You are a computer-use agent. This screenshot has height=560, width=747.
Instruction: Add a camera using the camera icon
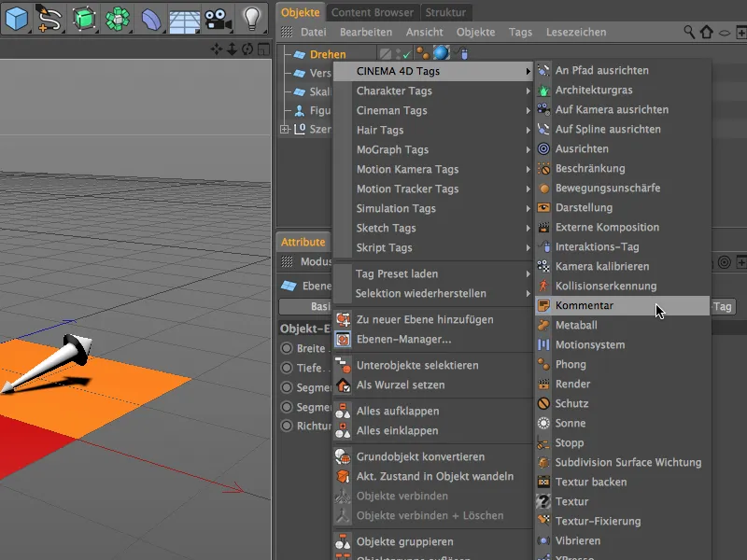pyautogui.click(x=218, y=19)
